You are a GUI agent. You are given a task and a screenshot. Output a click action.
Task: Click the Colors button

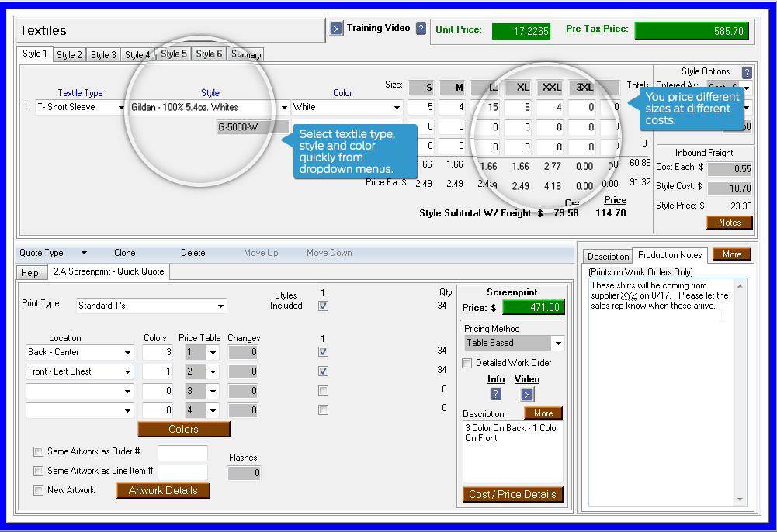pyautogui.click(x=184, y=429)
